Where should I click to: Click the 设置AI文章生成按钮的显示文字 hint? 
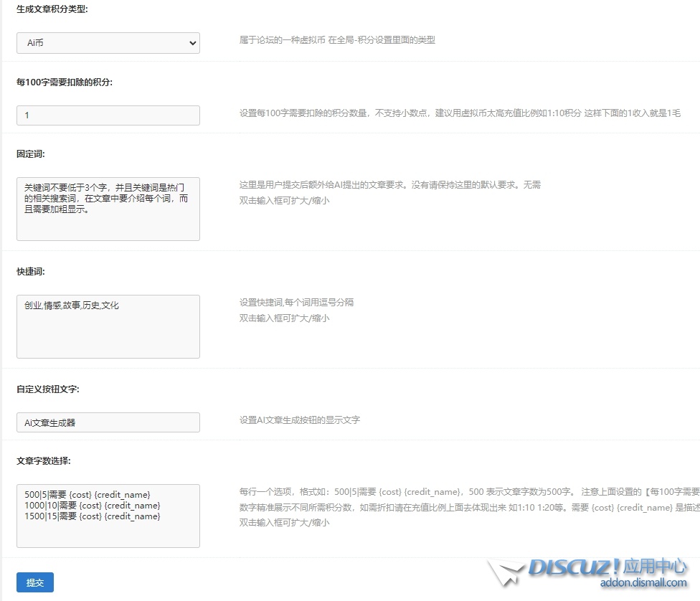299,420
